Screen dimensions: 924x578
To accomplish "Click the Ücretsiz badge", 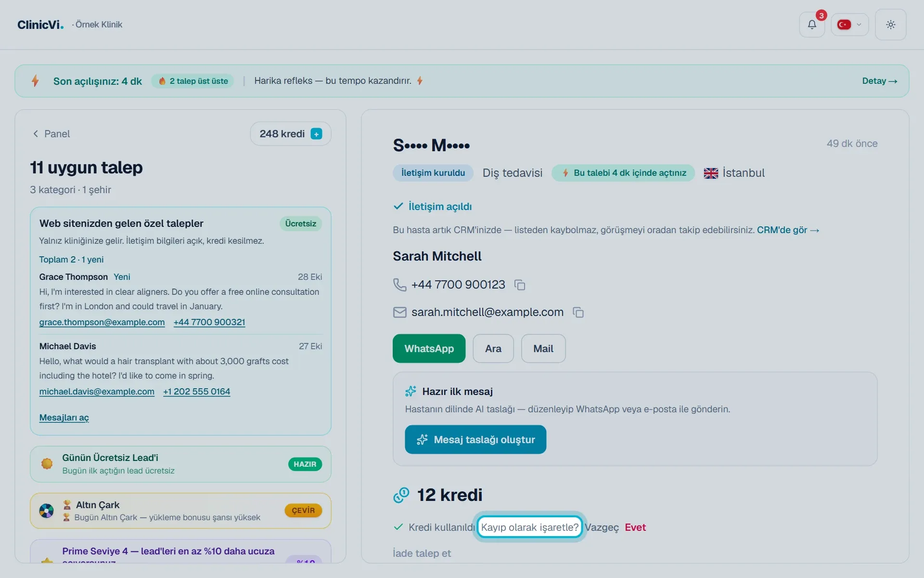I will tap(301, 223).
